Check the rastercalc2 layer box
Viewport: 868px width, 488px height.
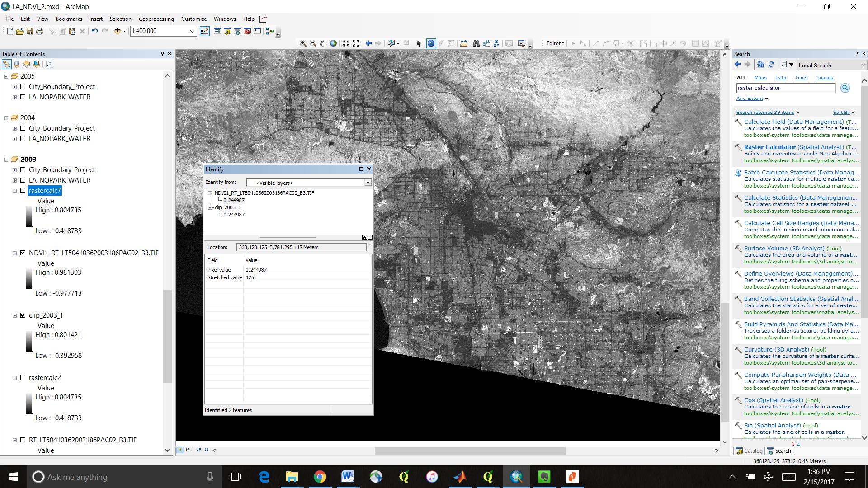[23, 378]
